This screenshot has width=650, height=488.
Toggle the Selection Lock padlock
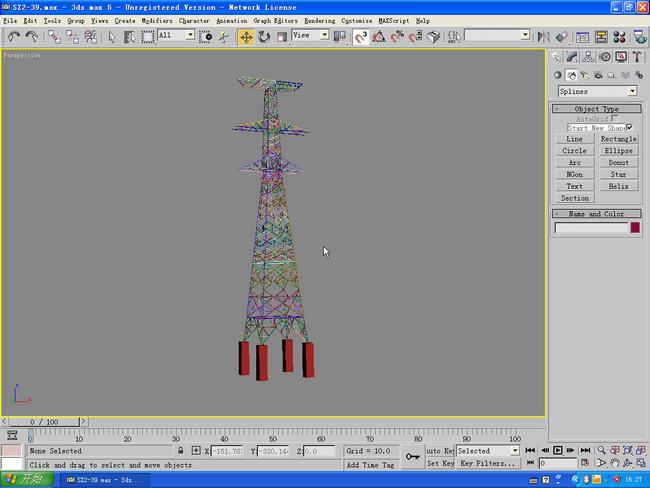pyautogui.click(x=181, y=450)
